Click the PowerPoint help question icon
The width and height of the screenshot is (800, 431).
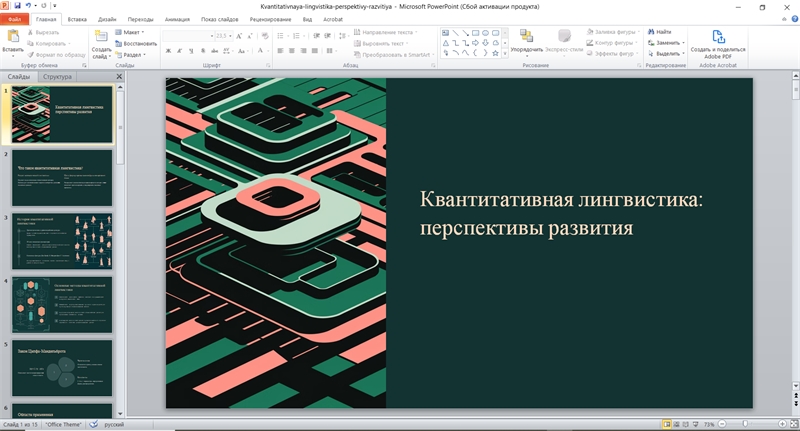(794, 19)
